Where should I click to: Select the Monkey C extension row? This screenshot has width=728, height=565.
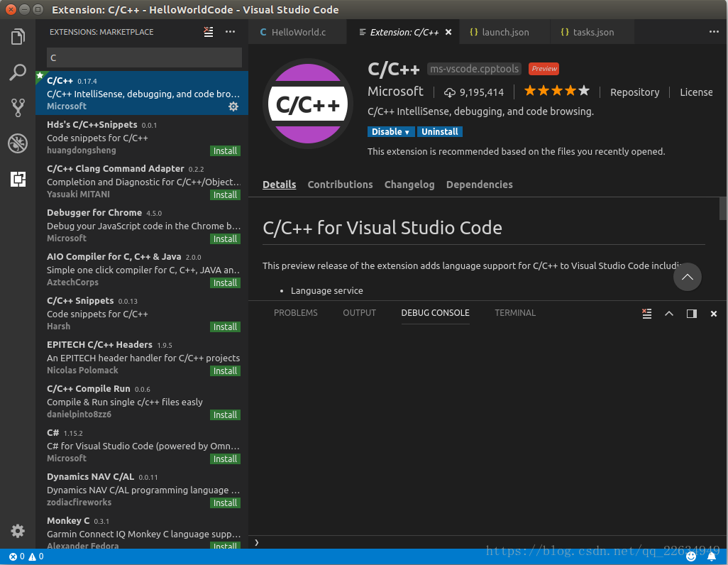(x=142, y=531)
